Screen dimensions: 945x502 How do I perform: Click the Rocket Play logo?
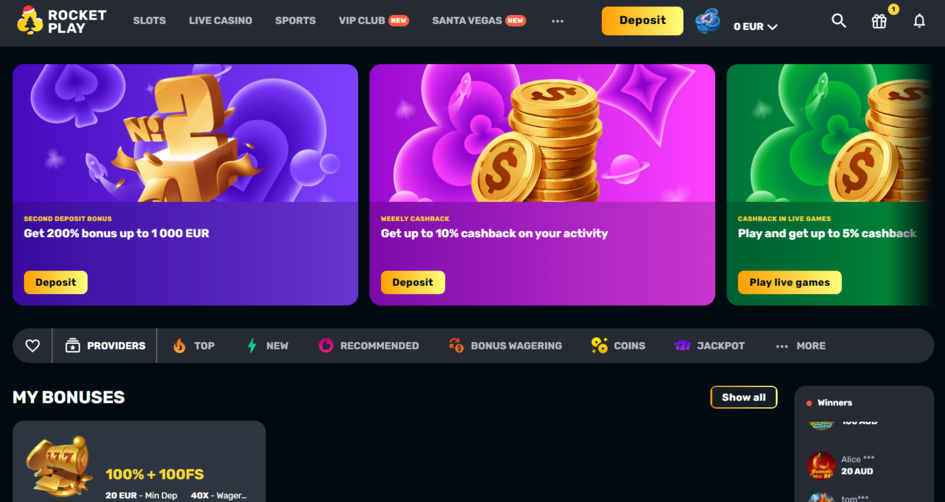point(62,20)
